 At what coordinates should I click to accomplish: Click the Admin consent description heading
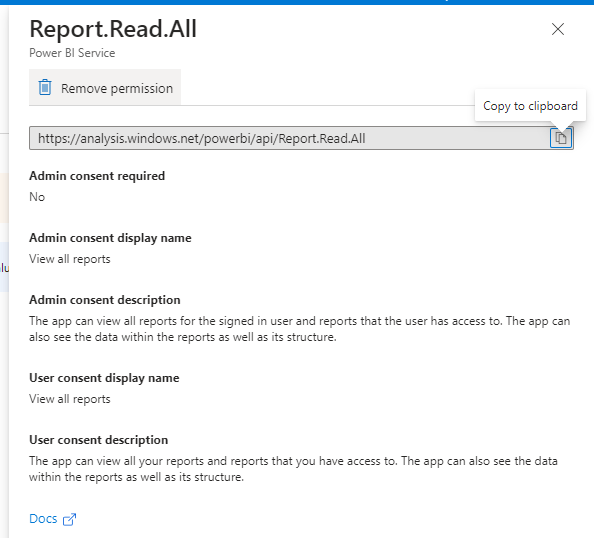pos(105,300)
